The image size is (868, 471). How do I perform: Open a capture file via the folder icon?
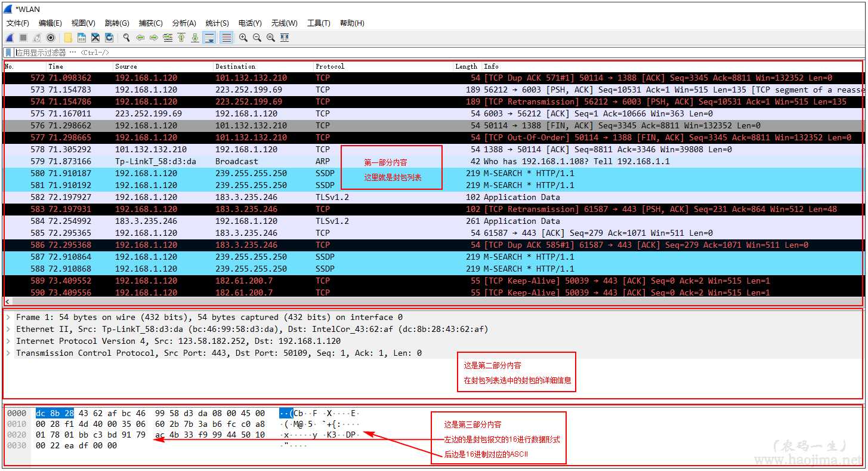68,38
